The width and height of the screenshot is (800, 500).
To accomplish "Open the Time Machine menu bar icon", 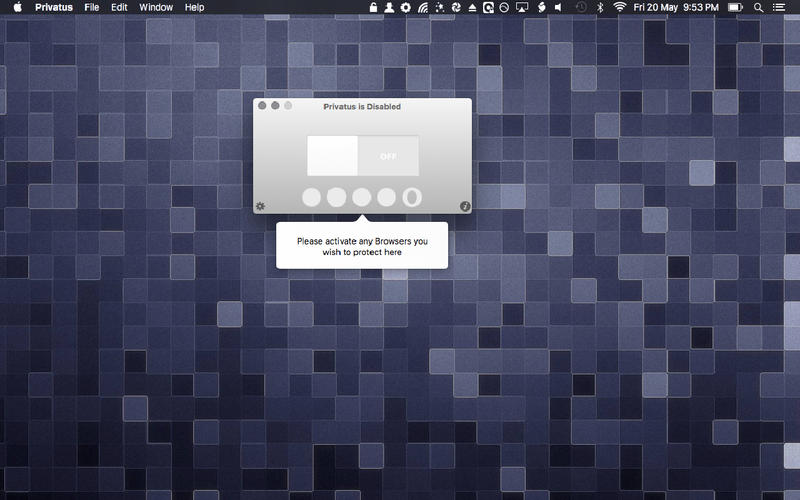I will 581,7.
